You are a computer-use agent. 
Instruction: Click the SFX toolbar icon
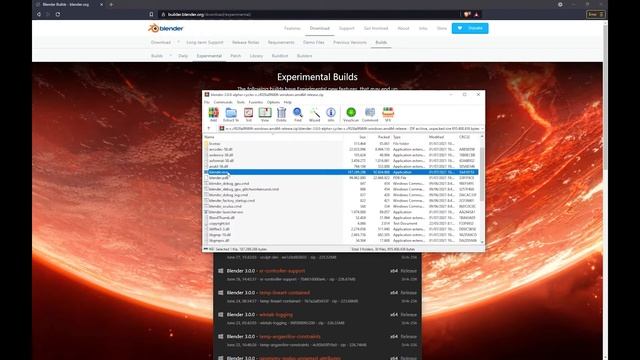pos(388,114)
